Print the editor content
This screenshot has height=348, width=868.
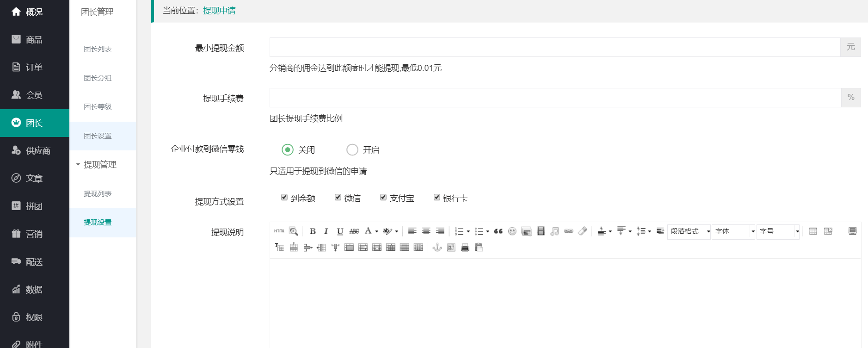click(465, 247)
